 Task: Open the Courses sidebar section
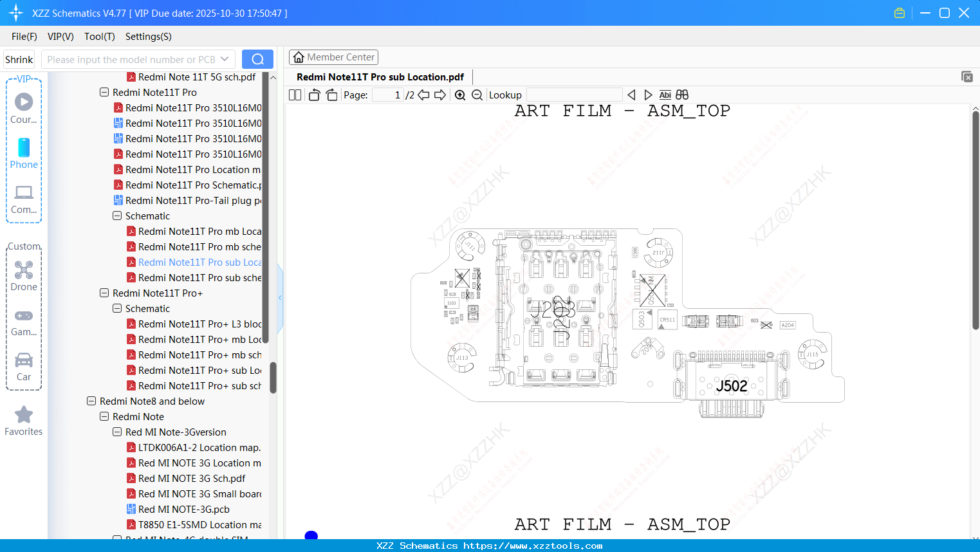pos(24,108)
